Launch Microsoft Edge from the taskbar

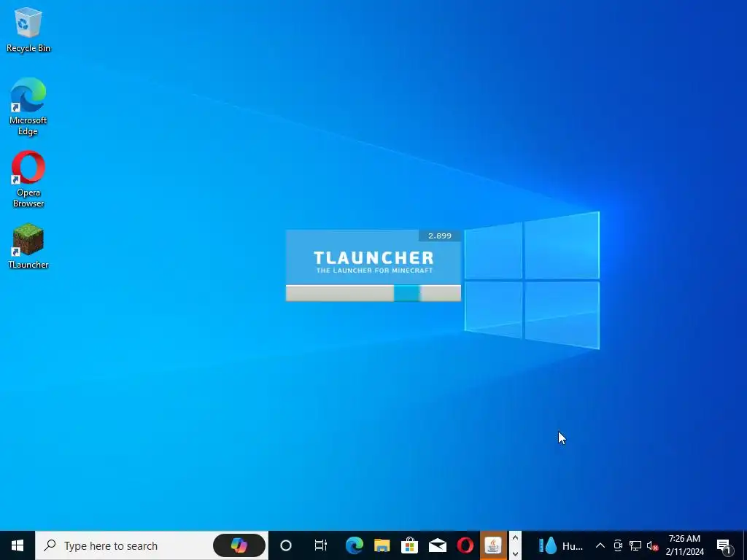(354, 545)
